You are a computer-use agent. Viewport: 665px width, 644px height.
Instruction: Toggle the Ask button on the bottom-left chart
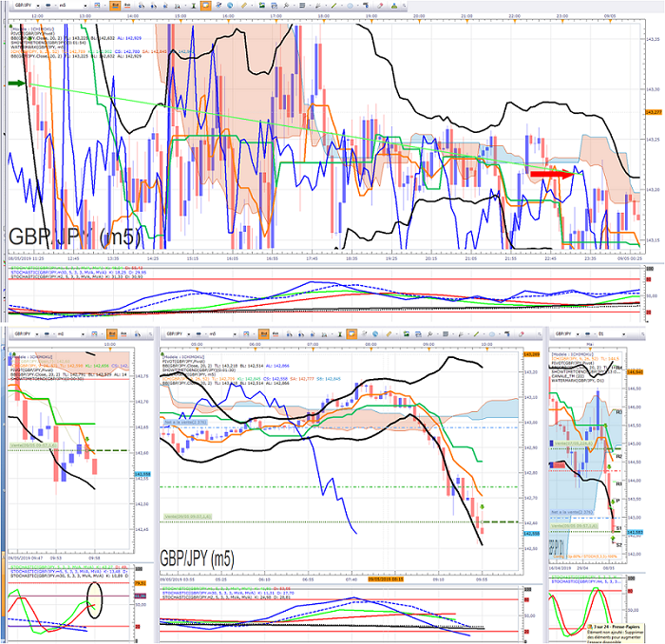123,334
